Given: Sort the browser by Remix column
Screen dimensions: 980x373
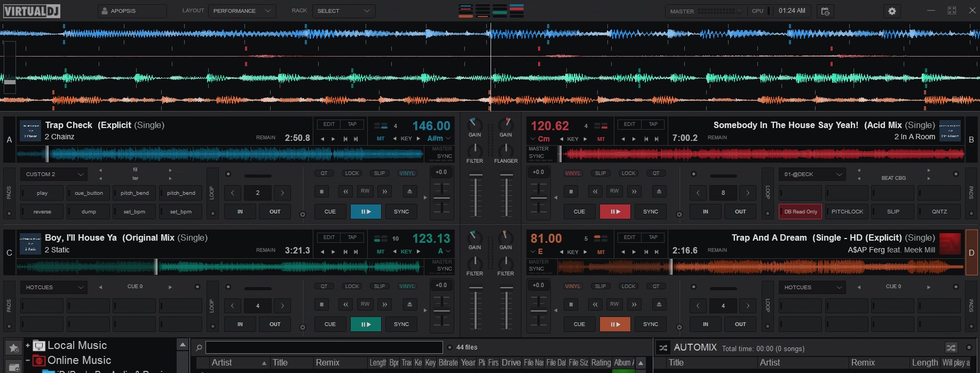Looking at the screenshot, I should 340,363.
